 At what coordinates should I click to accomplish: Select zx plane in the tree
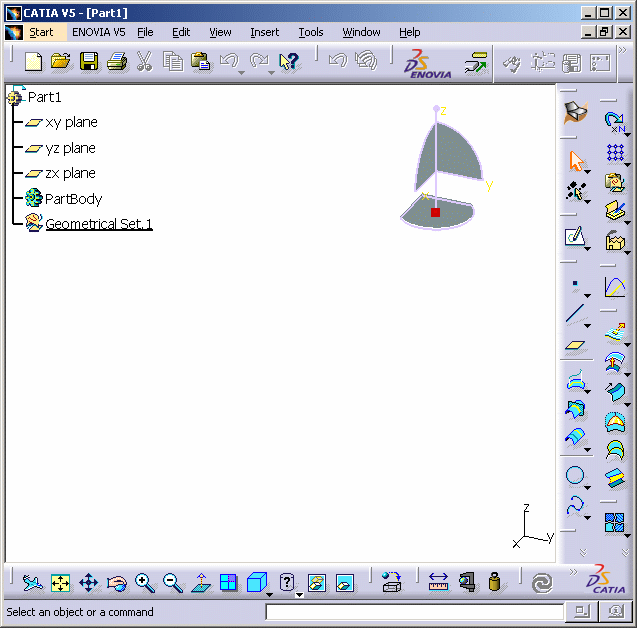point(70,173)
